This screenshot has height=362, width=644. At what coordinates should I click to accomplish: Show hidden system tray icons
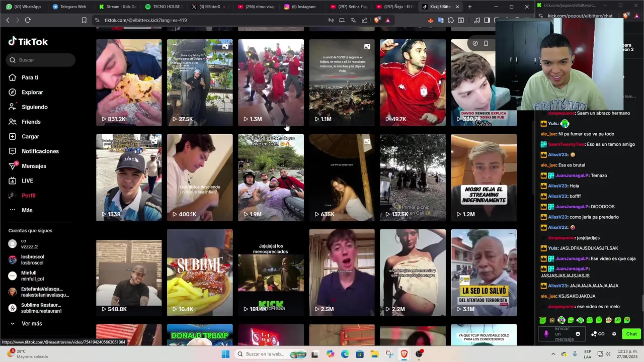click(553, 354)
